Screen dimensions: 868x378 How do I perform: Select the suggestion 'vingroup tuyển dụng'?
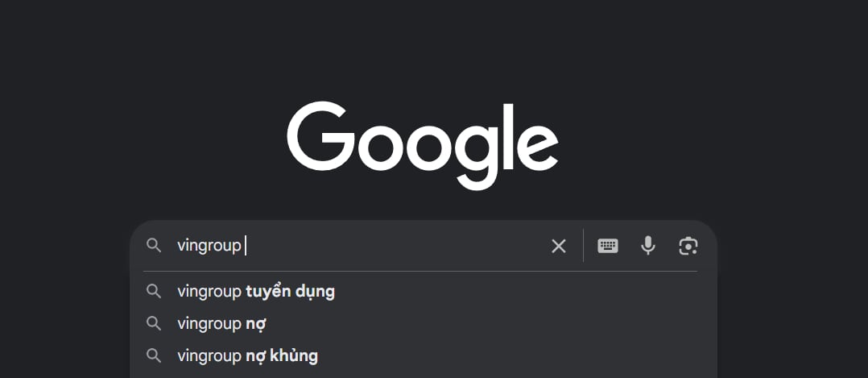424,292
